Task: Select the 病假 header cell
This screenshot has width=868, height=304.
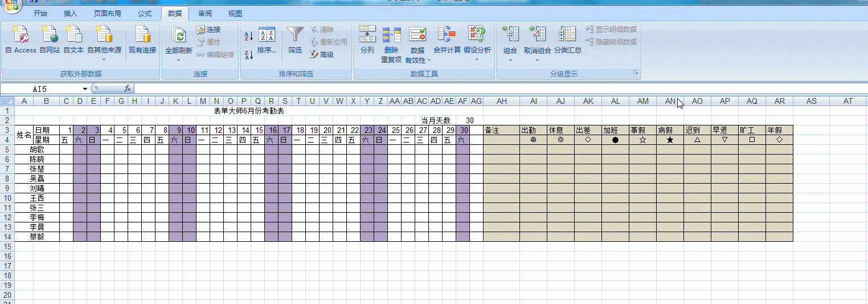Action: [670, 130]
